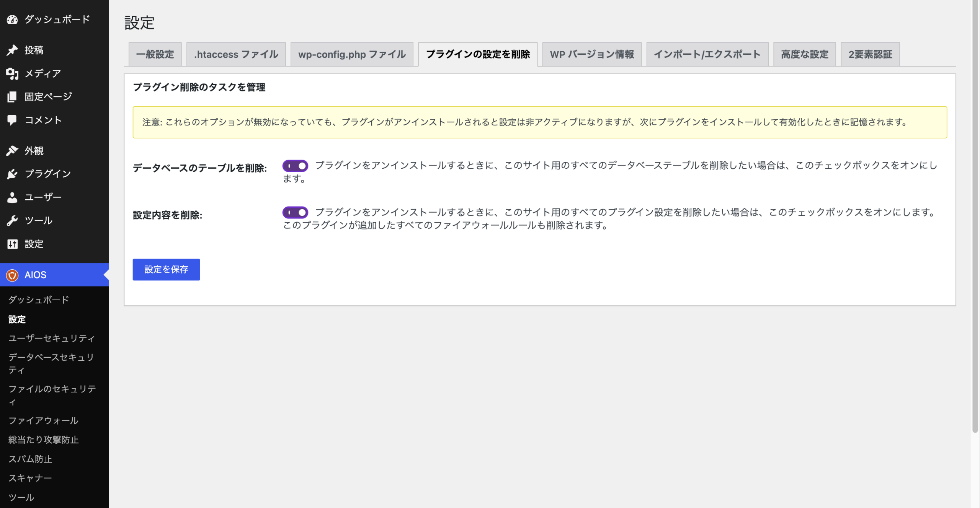This screenshot has width=980, height=508.
Task: Open the wp-config.php ファイル tab
Action: (x=352, y=54)
